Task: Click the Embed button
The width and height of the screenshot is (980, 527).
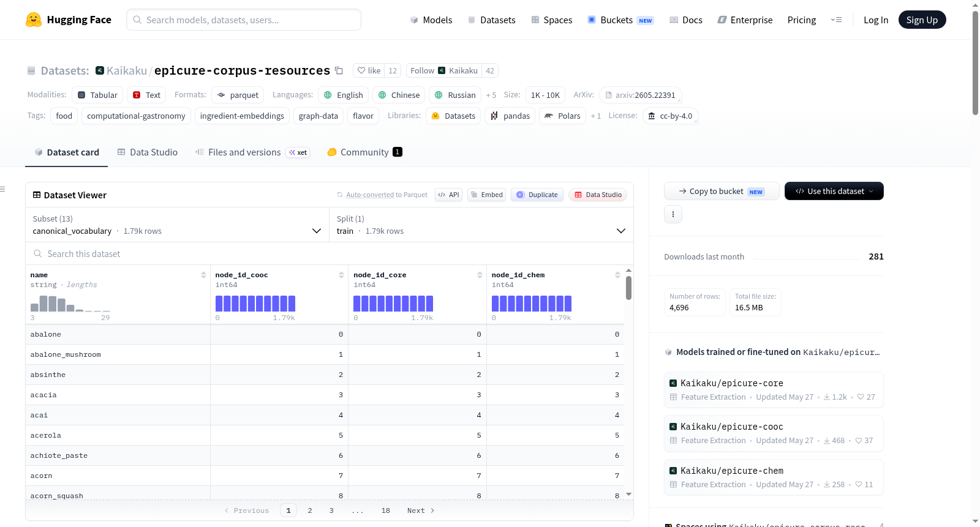Action: click(486, 195)
